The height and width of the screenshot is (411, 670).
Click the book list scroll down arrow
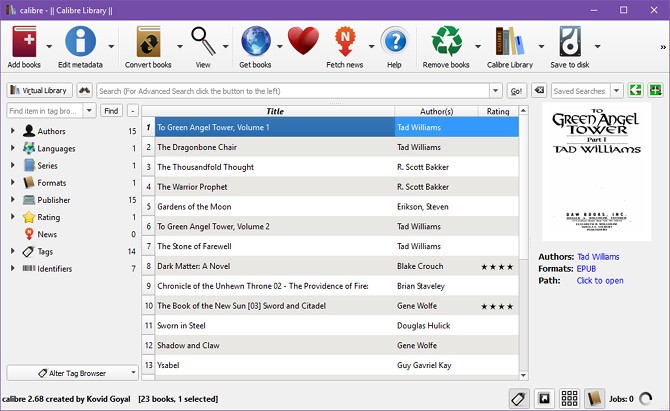pos(523,375)
